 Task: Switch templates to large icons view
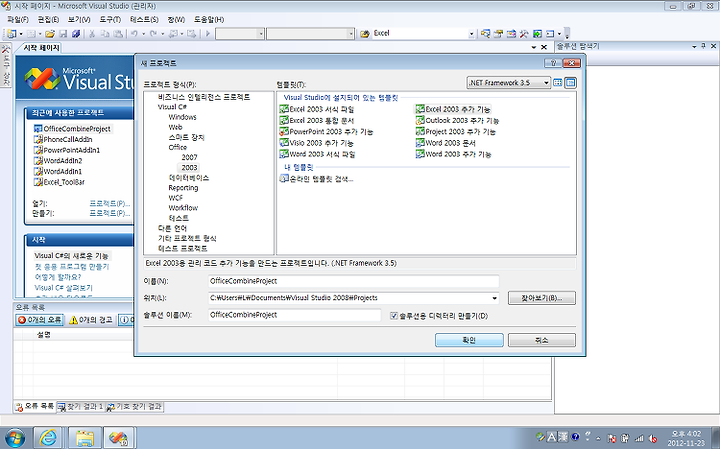[557, 83]
